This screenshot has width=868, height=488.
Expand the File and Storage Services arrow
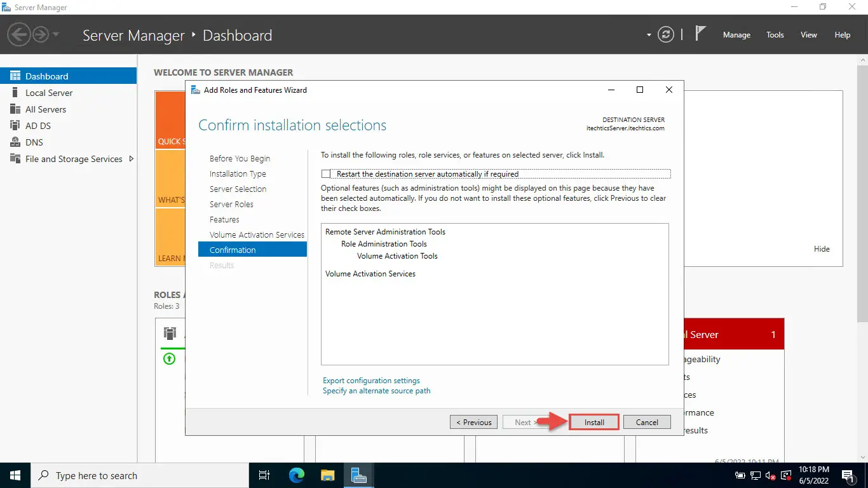pos(132,159)
